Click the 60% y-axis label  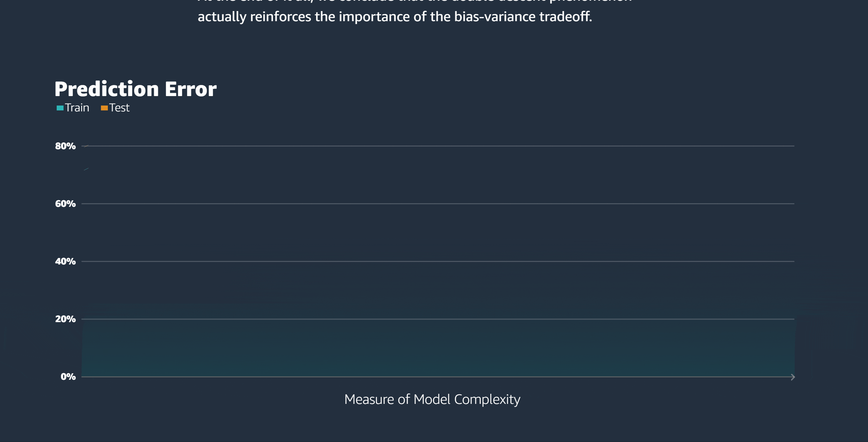point(65,204)
